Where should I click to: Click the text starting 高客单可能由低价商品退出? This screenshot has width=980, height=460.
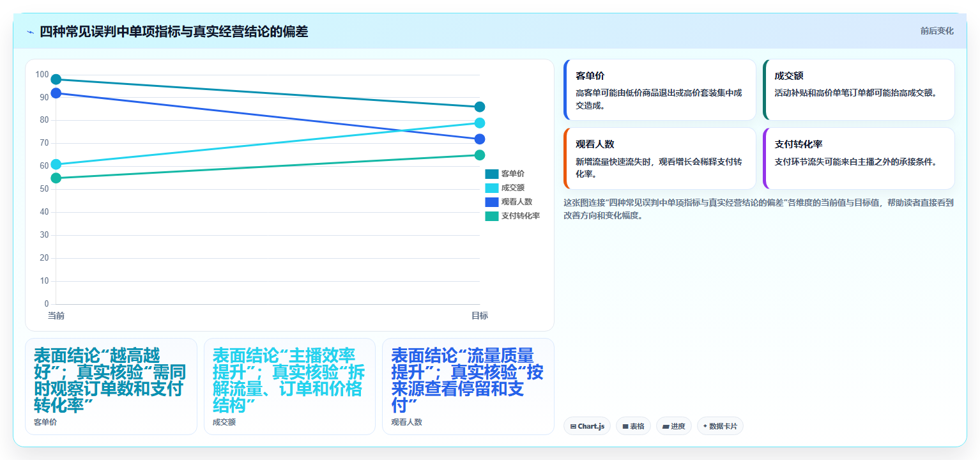659,99
